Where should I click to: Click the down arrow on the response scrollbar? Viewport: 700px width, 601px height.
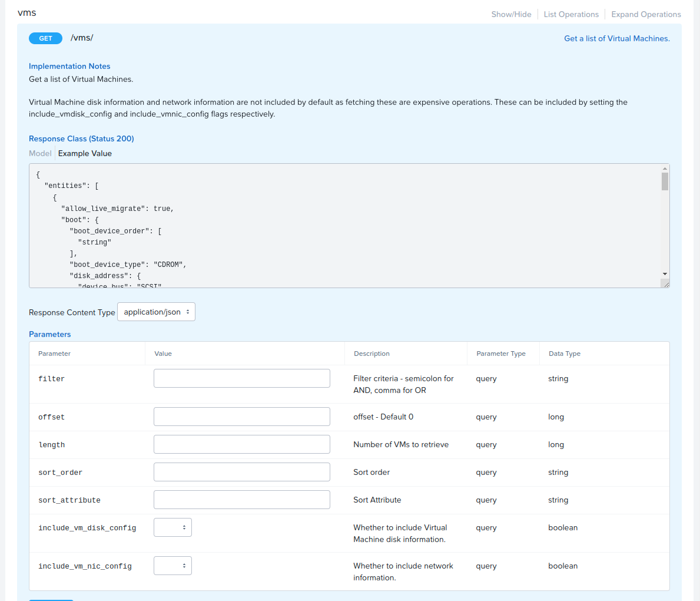665,273
